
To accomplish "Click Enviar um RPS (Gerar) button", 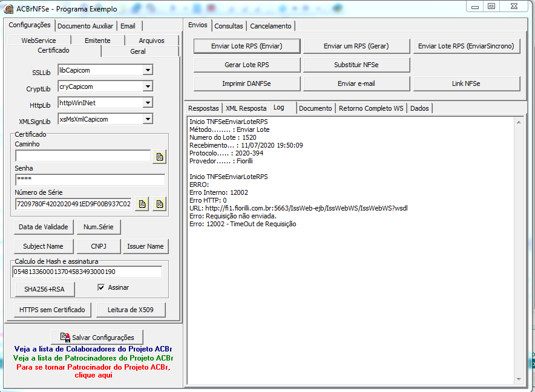I will pos(356,46).
